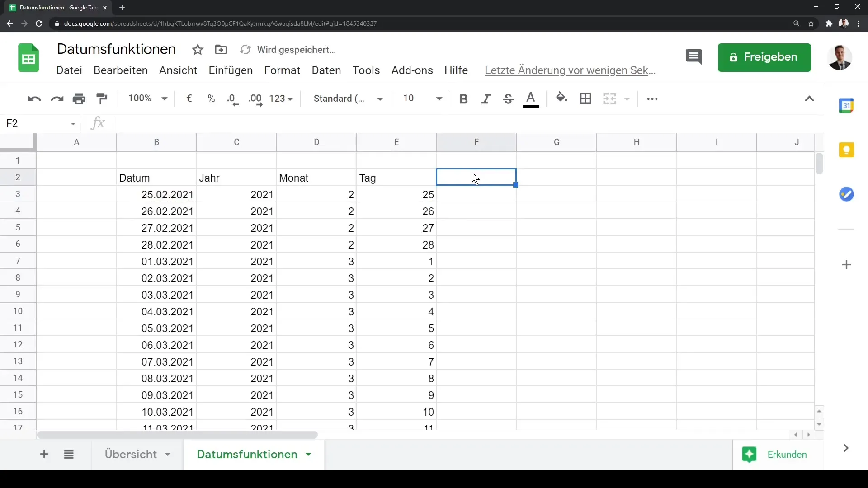868x488 pixels.
Task: Open Google Calendar side panel
Action: [846, 105]
